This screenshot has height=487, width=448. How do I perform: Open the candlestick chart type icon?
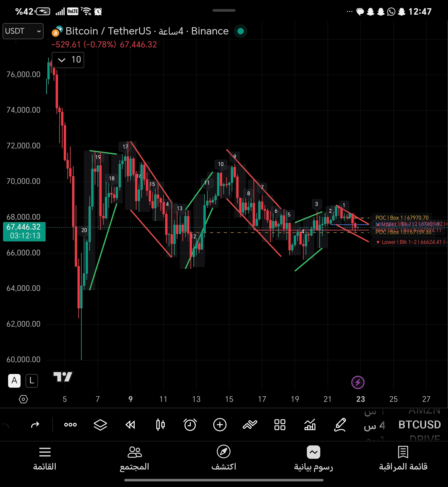point(160,424)
